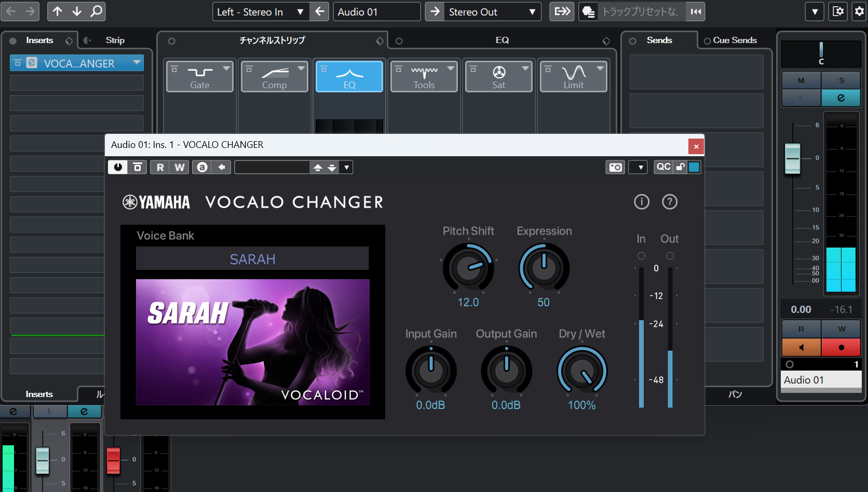Open Stereo Out output dropdown
This screenshot has height=492, width=868.
pyautogui.click(x=492, y=11)
